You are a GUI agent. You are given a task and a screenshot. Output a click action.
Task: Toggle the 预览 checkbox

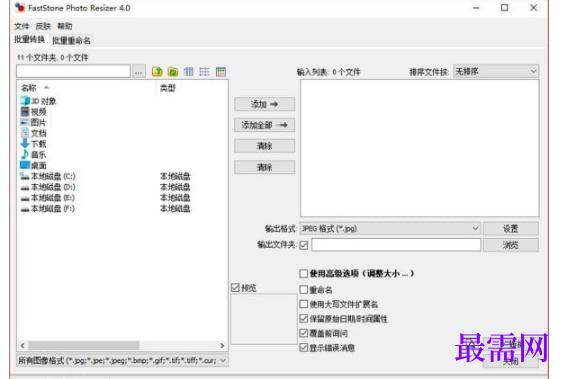(x=235, y=288)
